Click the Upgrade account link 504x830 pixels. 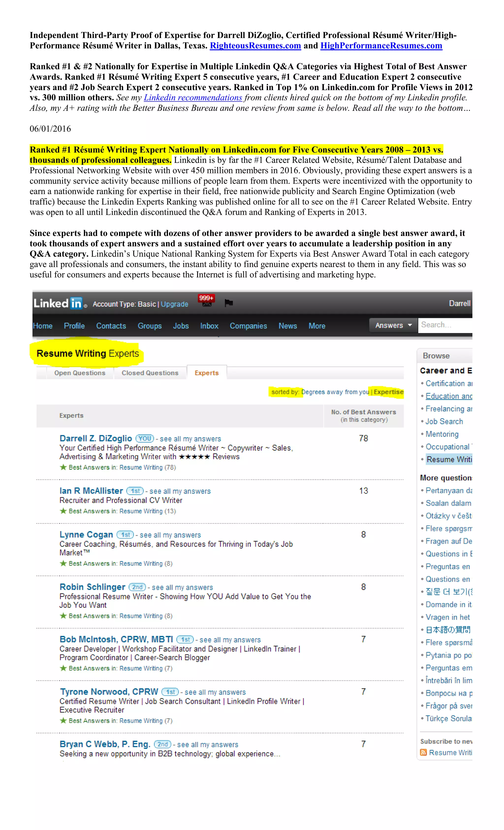tap(174, 304)
